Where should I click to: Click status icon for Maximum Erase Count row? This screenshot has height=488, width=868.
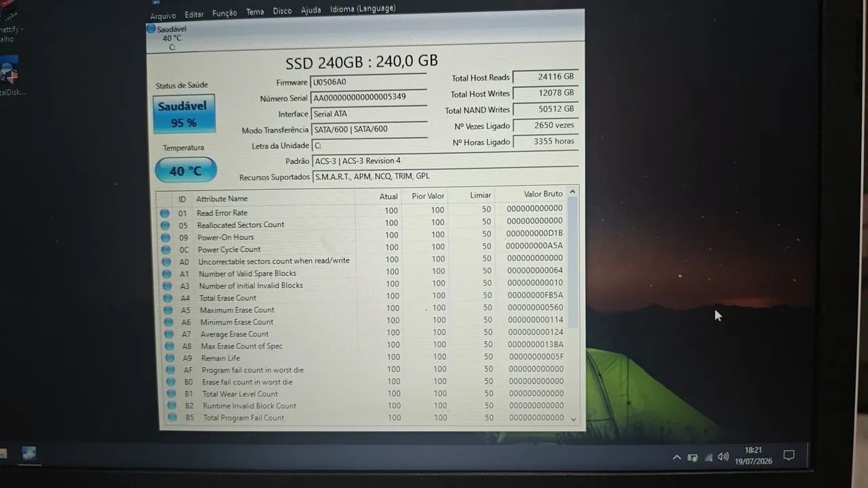coord(167,310)
